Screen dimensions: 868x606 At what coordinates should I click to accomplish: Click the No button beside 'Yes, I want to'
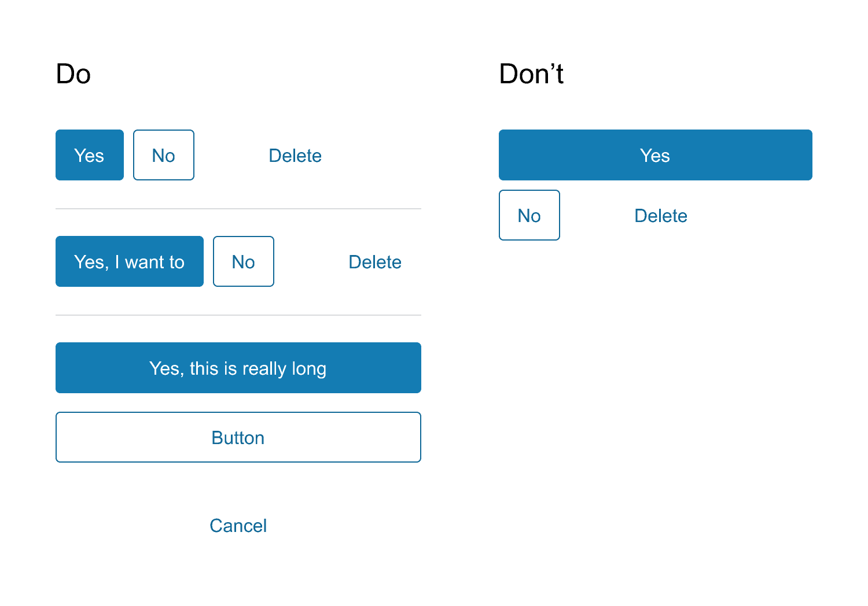pyautogui.click(x=243, y=261)
